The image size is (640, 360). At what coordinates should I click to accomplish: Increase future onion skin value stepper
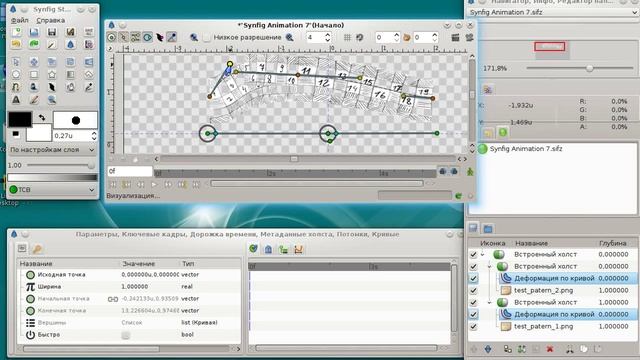coord(435,35)
